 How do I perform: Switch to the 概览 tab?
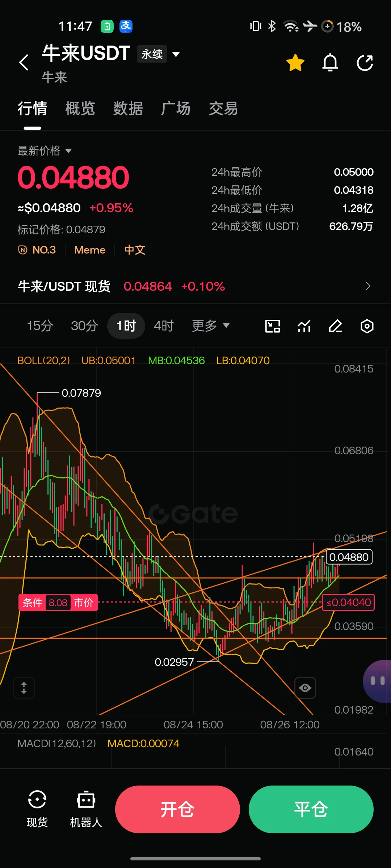coord(80,109)
